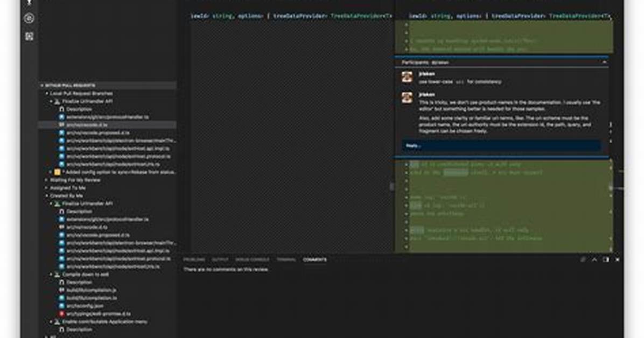Viewport: 644px width, 338px height.
Task: Click file icon of src/tsconfig.json
Action: coord(61,306)
